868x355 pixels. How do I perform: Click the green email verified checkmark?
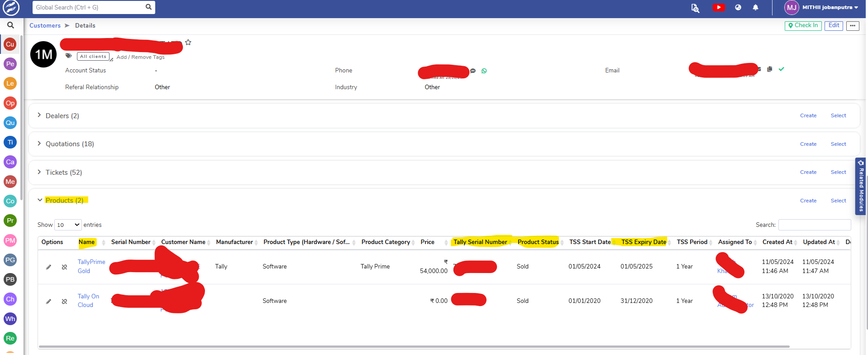782,69
